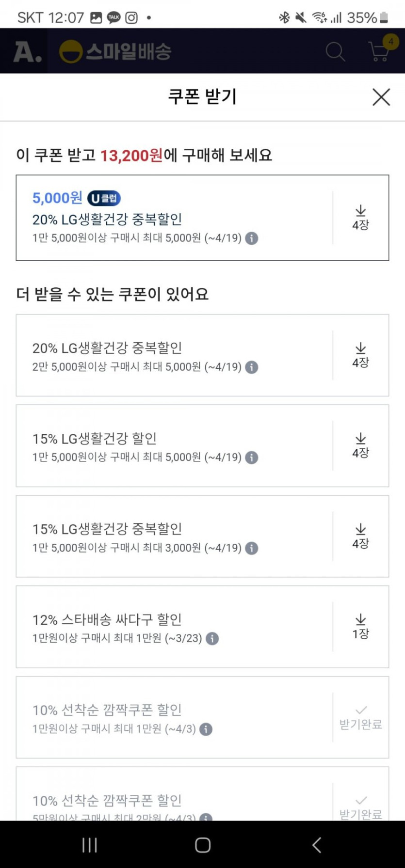
Task: Open the shopping cart with 4 items
Action: point(380,50)
